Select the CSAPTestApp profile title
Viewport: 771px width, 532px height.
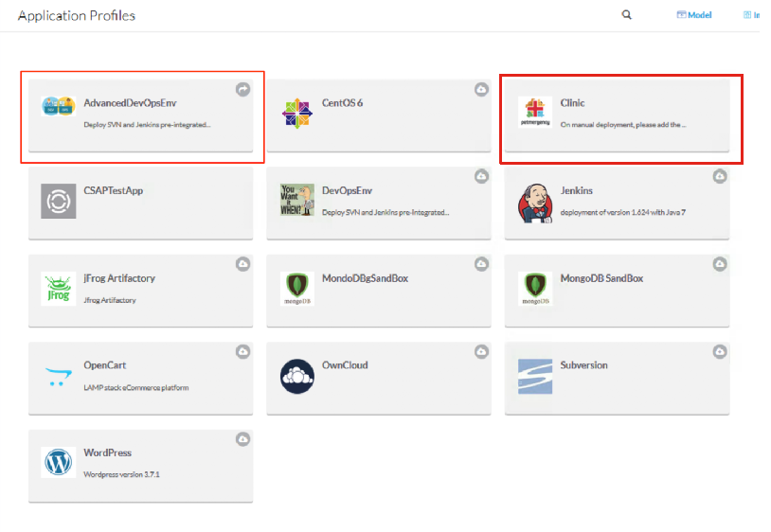click(113, 190)
